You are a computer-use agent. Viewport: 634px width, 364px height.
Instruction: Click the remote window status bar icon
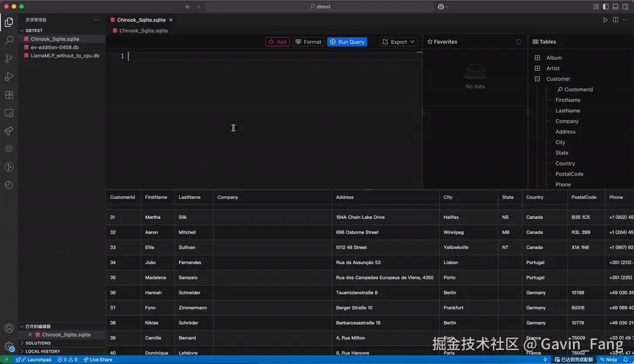point(6,359)
